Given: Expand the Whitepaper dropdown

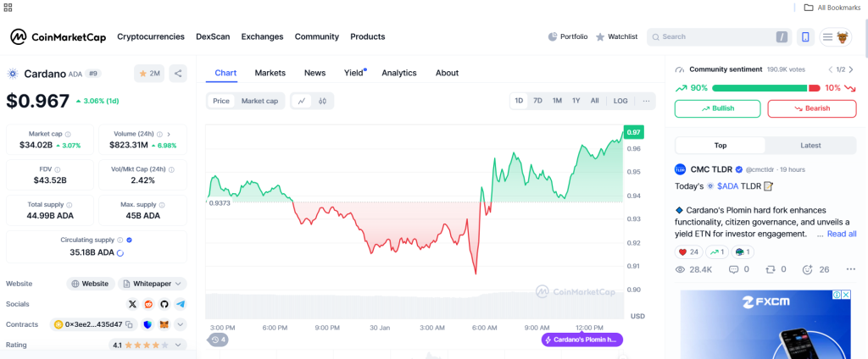Looking at the screenshot, I should pos(153,284).
